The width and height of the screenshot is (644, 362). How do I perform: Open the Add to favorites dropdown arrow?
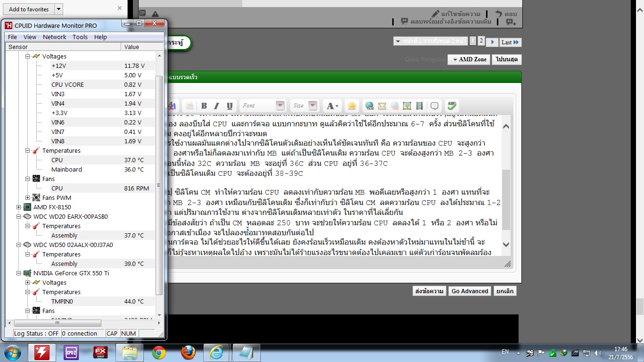point(58,9)
